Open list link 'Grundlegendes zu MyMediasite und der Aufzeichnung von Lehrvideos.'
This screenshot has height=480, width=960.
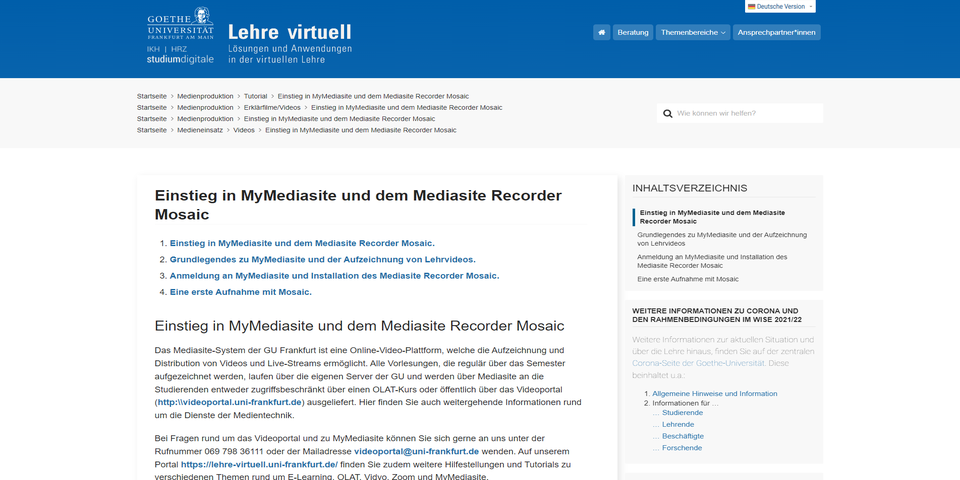click(323, 260)
